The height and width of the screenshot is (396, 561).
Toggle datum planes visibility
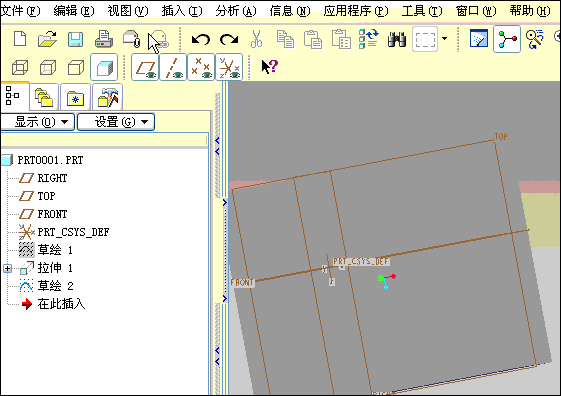[x=145, y=67]
